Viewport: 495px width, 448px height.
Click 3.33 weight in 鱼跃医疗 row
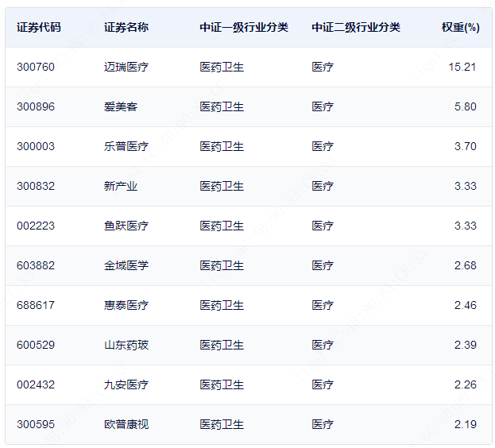pos(466,226)
